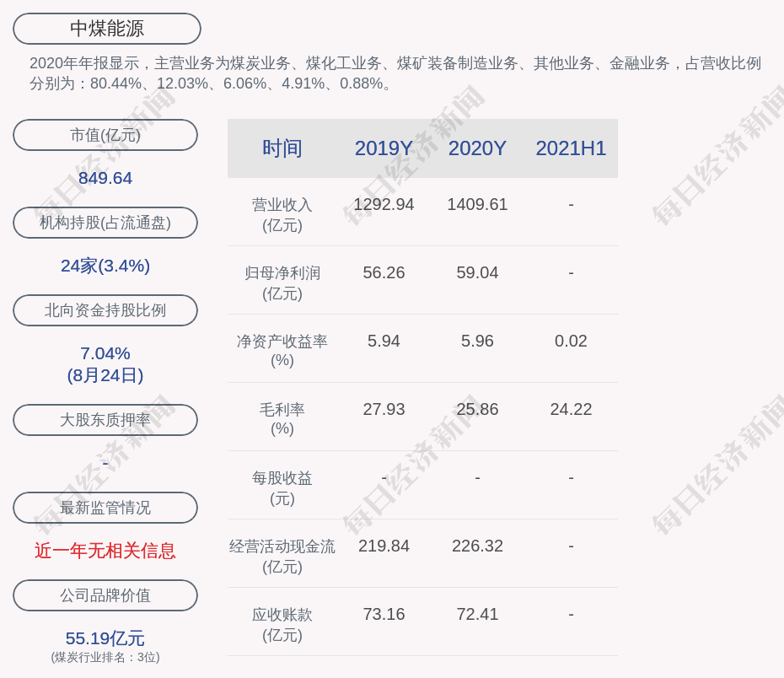Click the dash under 大股东质押率

click(105, 463)
